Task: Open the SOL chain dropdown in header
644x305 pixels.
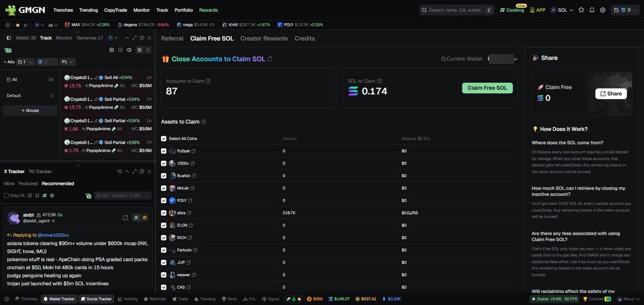Action: [x=562, y=10]
